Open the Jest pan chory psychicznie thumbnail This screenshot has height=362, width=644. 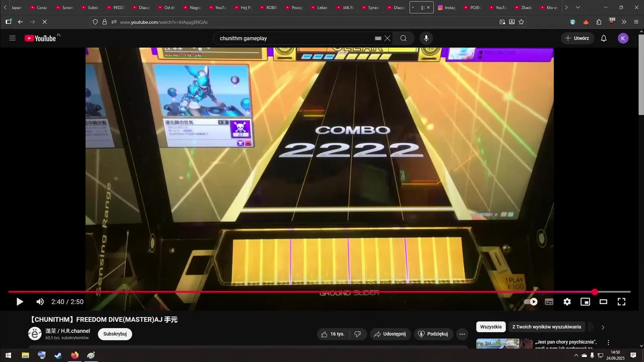tap(504, 344)
